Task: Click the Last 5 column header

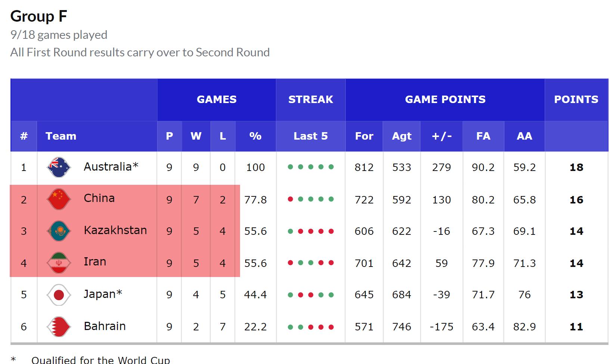Action: [x=311, y=136]
